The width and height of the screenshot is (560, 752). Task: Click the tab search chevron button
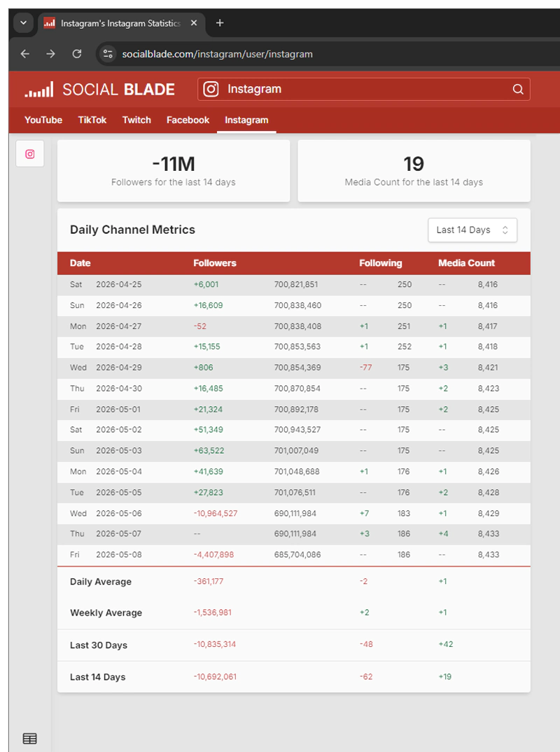pyautogui.click(x=23, y=22)
